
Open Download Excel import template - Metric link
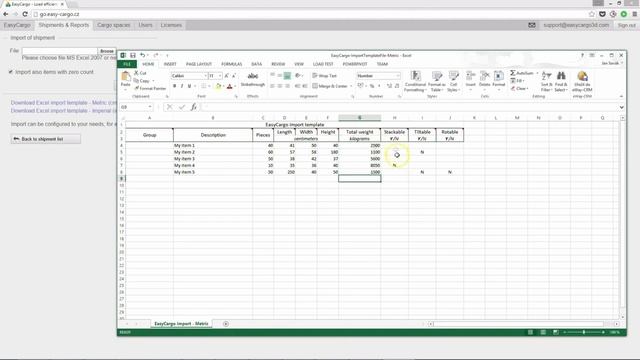63,103
